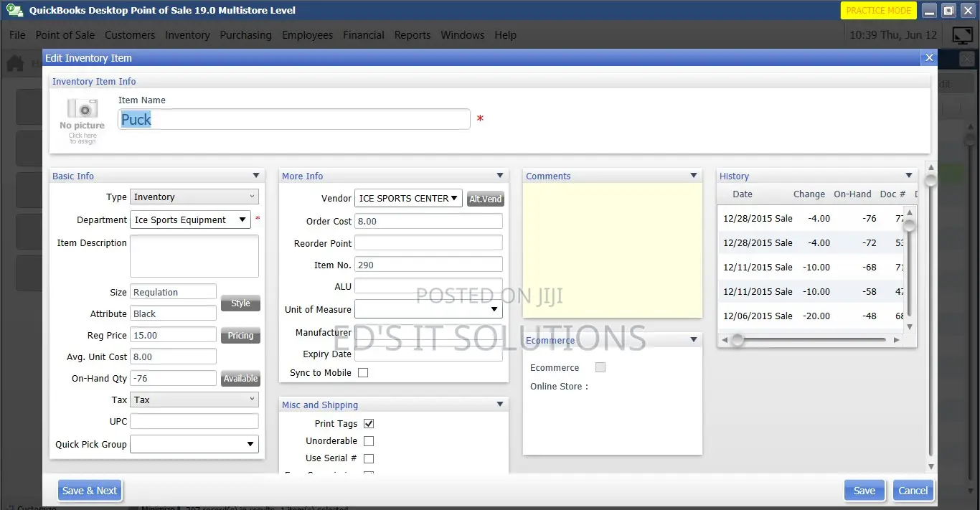Click the Cancel button
Image resolution: width=980 pixels, height=510 pixels.
[913, 491]
